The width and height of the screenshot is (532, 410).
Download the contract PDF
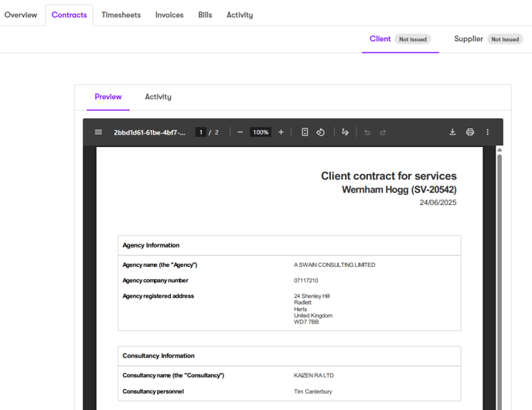click(452, 132)
